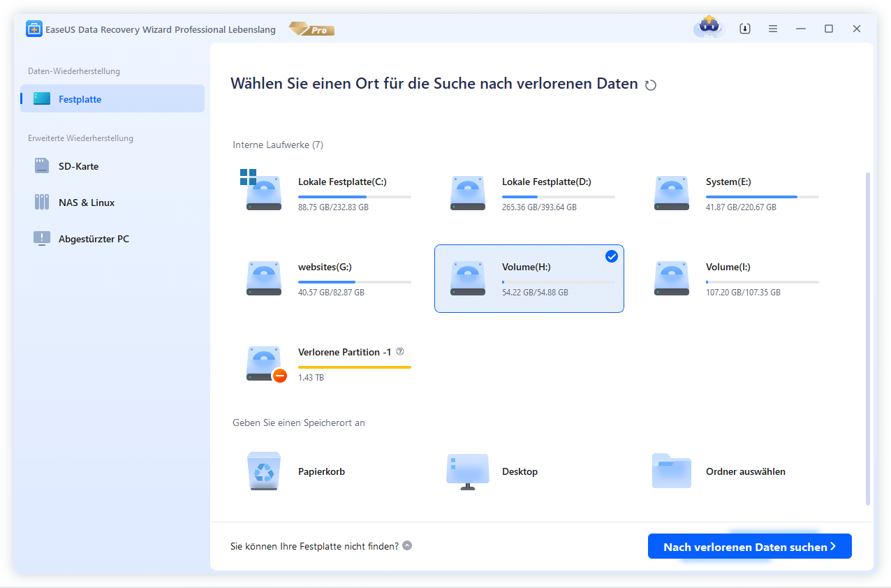Click the Papierkorb recycle bin icon
This screenshot has height=588, width=891.
pyautogui.click(x=264, y=471)
